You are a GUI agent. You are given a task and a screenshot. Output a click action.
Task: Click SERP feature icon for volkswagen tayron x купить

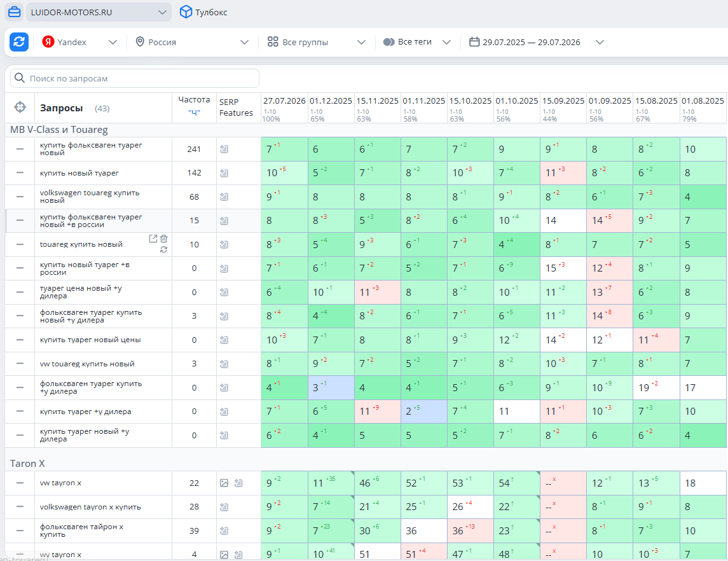tap(224, 507)
